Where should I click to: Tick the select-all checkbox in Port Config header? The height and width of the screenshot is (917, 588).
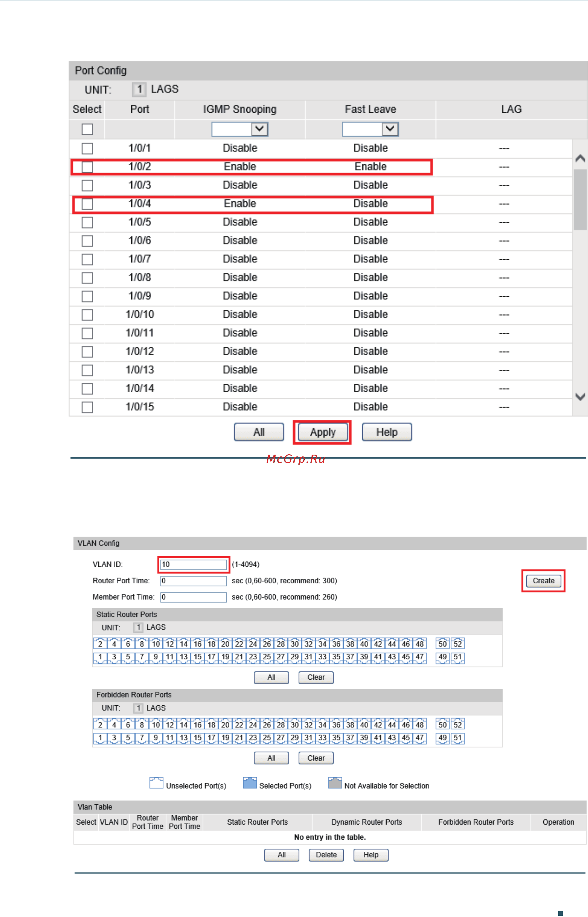(x=88, y=129)
